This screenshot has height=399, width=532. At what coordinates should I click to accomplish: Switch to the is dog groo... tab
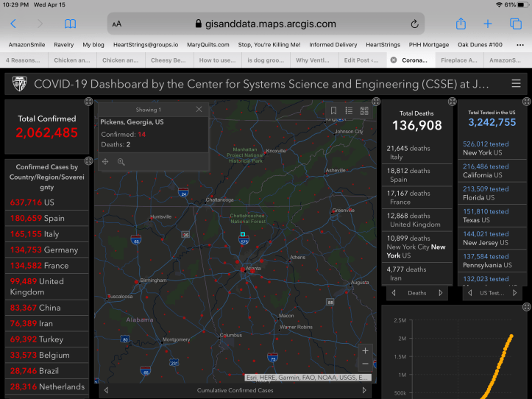click(x=266, y=60)
